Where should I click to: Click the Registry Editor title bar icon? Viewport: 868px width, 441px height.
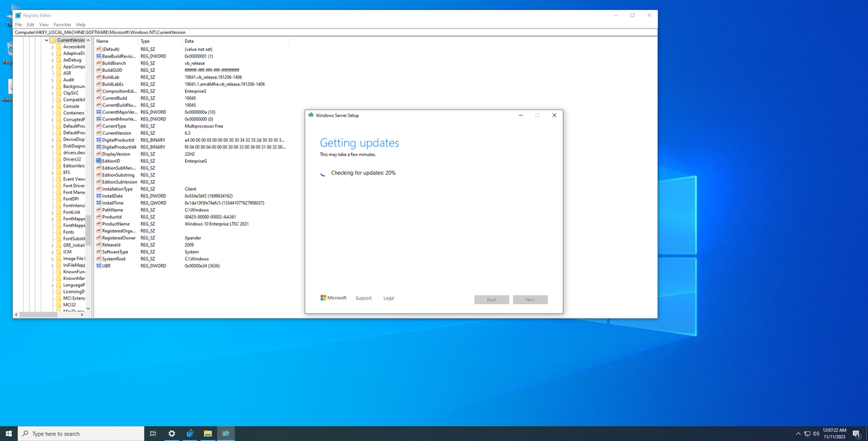coord(18,15)
